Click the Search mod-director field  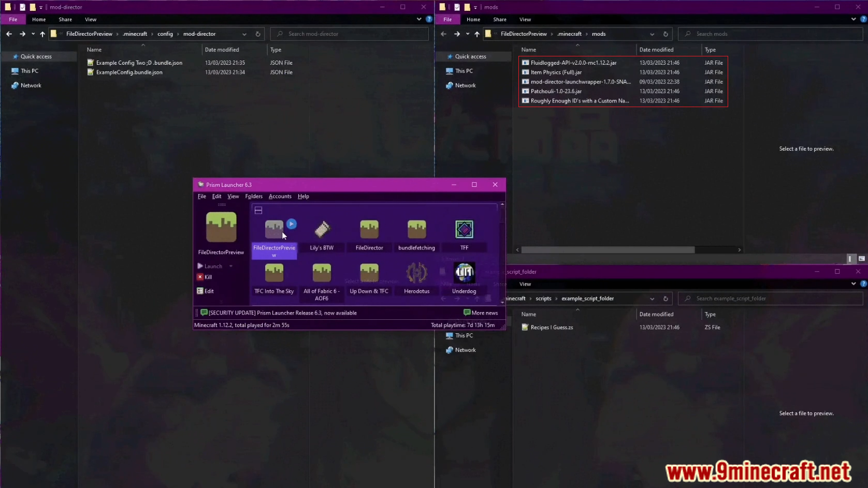point(350,34)
